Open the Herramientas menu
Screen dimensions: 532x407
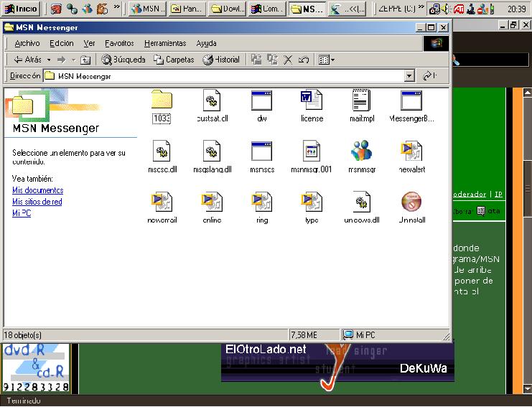[x=165, y=43]
